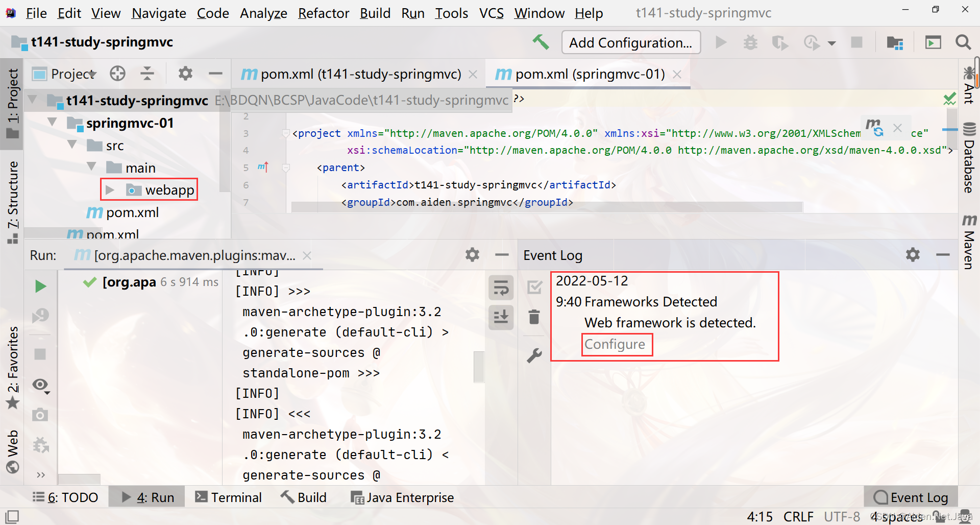This screenshot has height=525, width=980.
Task: Click the locate/select opened file icon
Action: 117,74
